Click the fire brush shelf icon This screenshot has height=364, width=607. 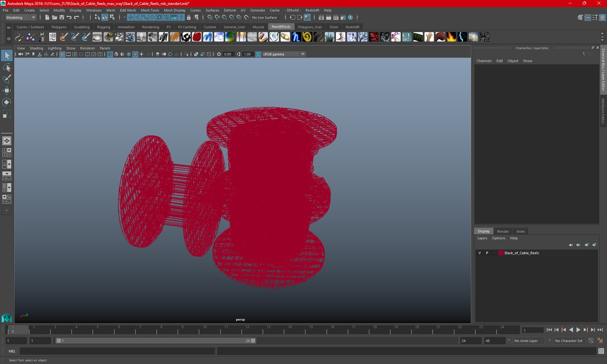point(451,37)
